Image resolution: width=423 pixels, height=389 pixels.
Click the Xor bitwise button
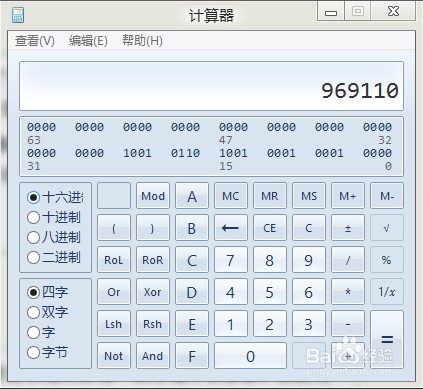click(153, 292)
